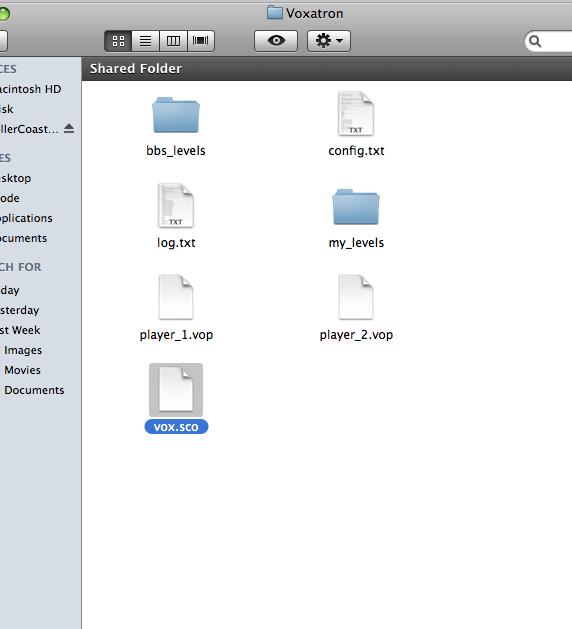Open Quick Look with the eye button
Viewport: 572px width, 629px height.
276,41
